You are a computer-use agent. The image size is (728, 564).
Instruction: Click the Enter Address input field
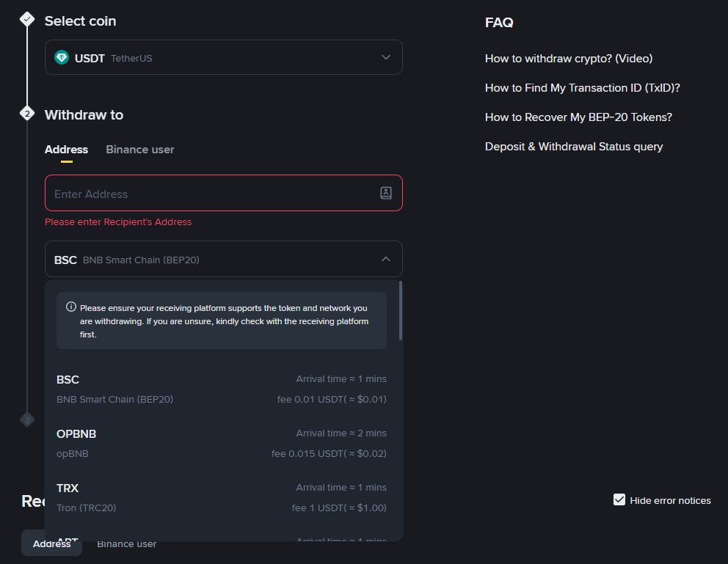point(213,194)
